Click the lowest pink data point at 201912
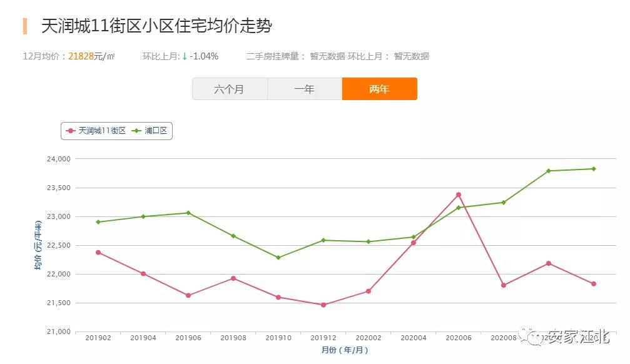Image resolution: width=630 pixels, height=364 pixels. 323,305
